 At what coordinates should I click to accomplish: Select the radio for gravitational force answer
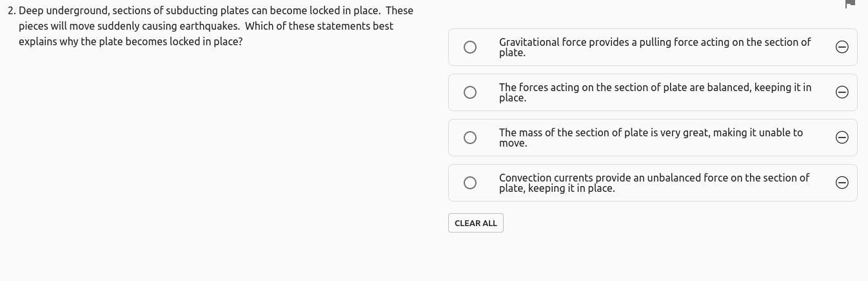470,47
